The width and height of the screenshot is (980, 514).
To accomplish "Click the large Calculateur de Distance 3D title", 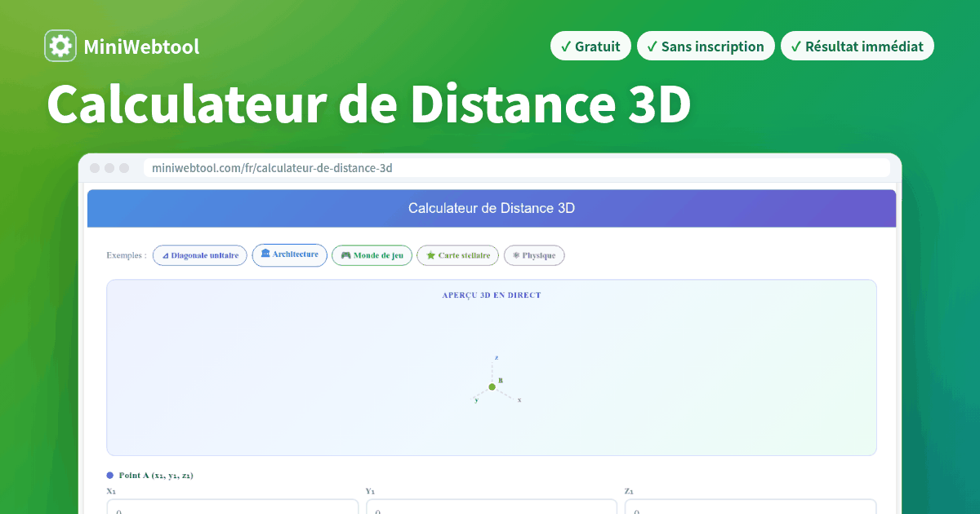I will 369,104.
